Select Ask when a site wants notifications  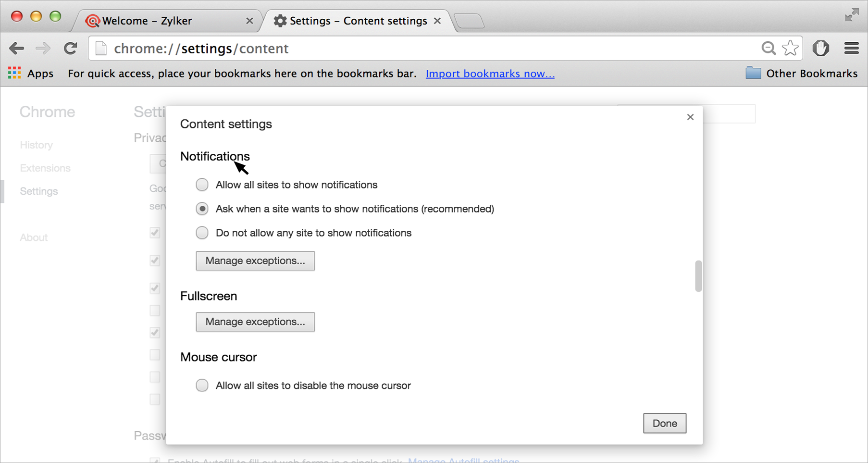[202, 209]
